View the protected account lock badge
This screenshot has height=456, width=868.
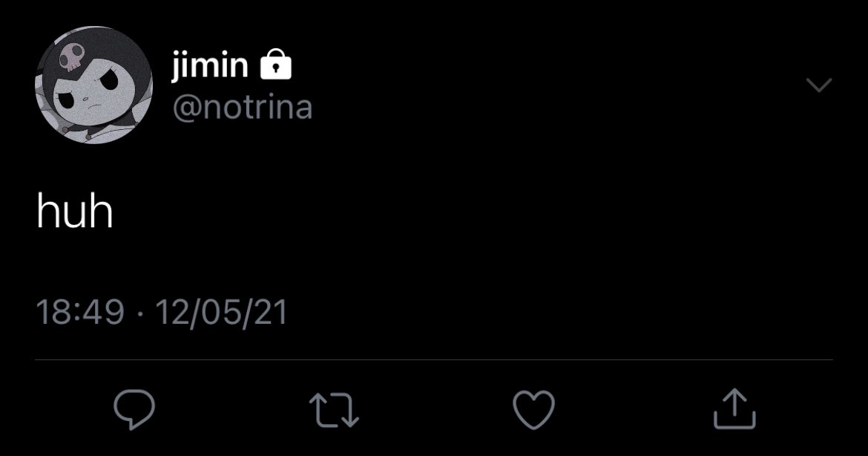click(276, 65)
